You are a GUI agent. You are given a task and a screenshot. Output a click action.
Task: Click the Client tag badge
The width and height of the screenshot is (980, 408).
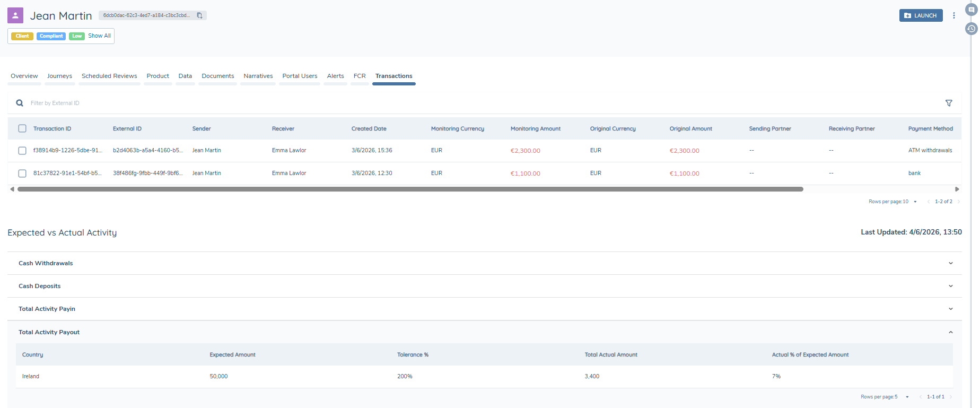[x=22, y=36]
